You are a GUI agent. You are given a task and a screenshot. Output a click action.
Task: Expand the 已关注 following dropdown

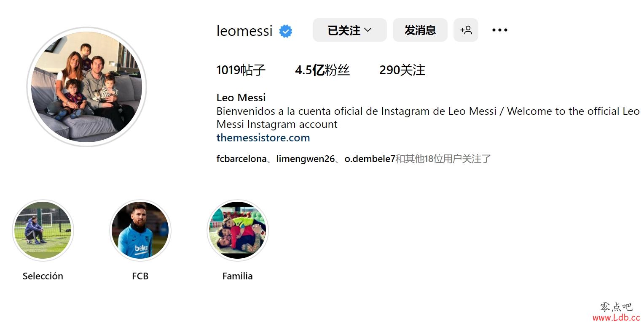tap(349, 30)
